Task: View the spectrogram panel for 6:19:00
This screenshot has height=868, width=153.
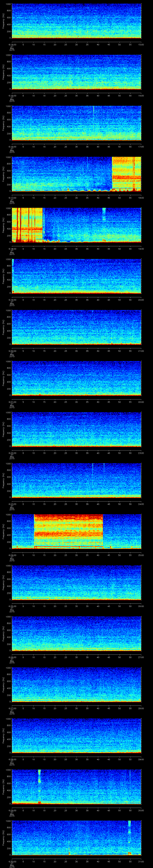Action: pyautogui.click(x=76, y=276)
